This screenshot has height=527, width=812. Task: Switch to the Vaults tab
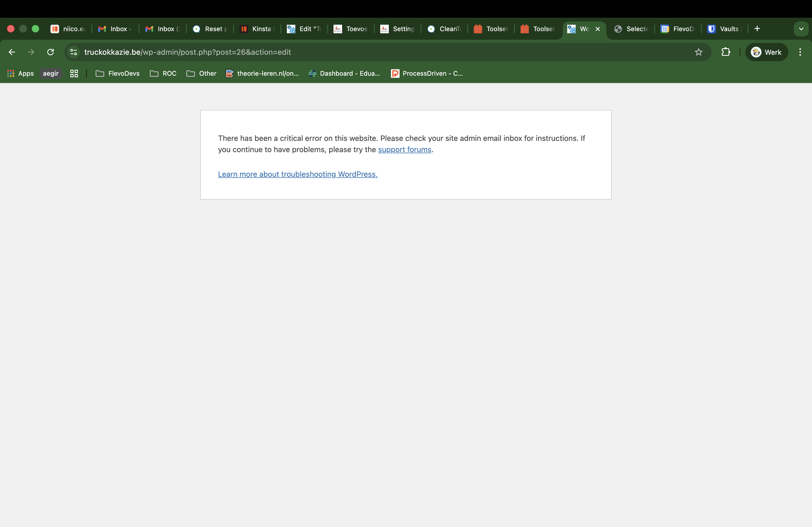(724, 29)
